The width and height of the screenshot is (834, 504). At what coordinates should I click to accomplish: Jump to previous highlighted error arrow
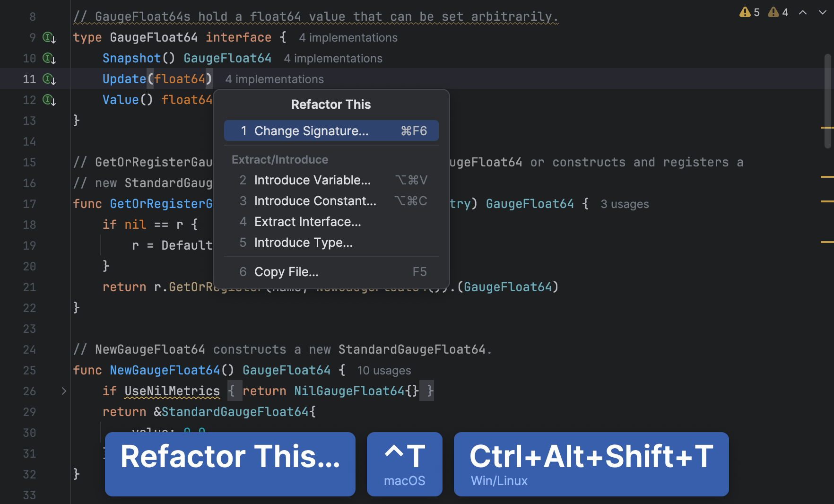(x=803, y=12)
